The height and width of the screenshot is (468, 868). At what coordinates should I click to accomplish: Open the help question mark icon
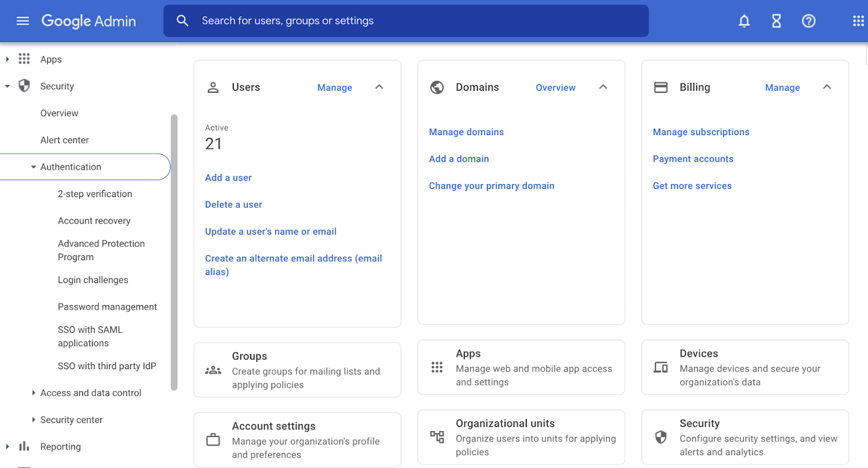(x=809, y=21)
